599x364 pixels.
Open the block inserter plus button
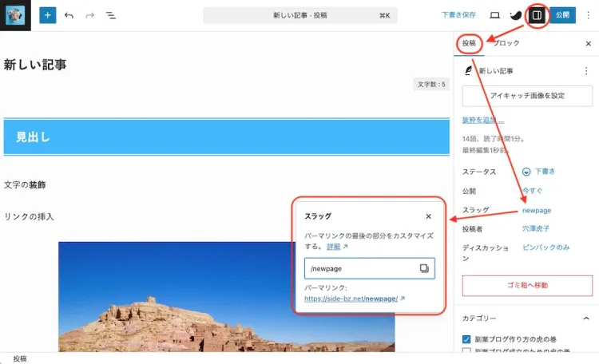(x=47, y=15)
